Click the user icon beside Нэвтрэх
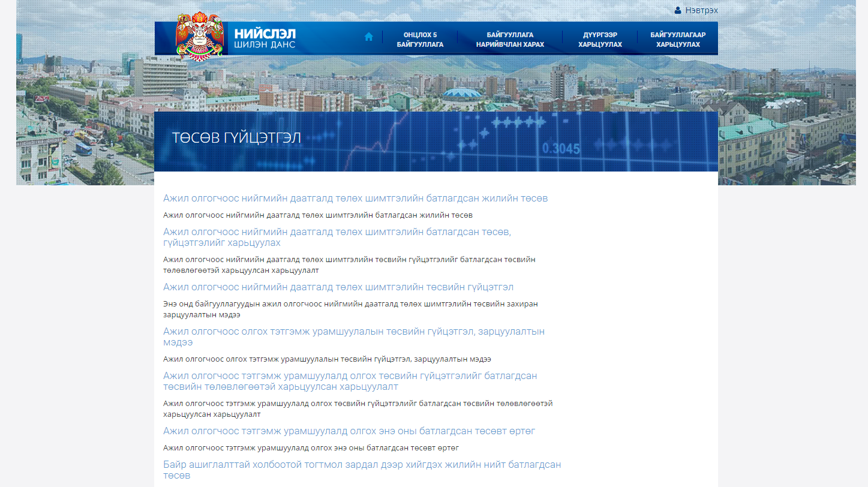 (x=678, y=10)
